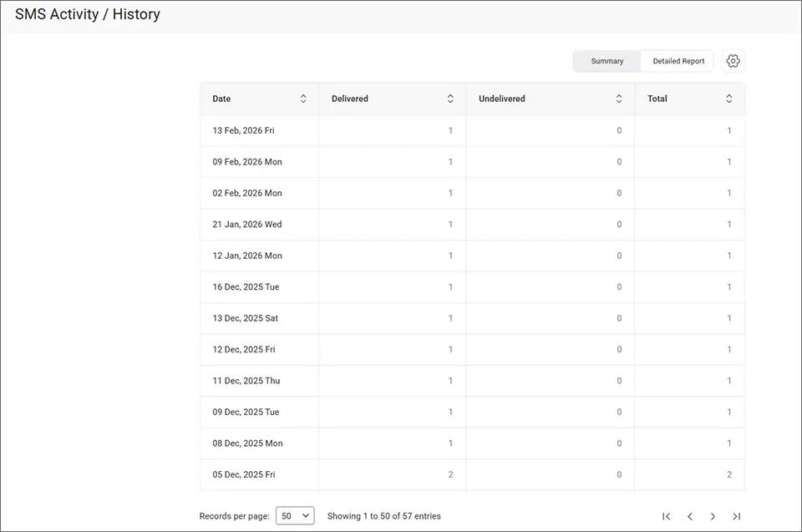The width and height of the screenshot is (802, 532).
Task: Open the settings gear icon
Action: pyautogui.click(x=733, y=61)
